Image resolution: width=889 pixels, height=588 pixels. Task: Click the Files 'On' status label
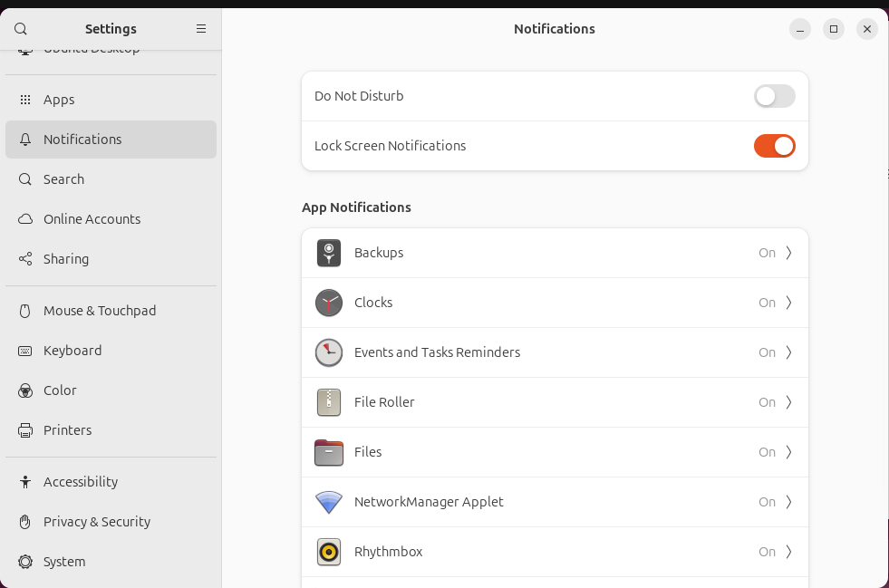(x=767, y=452)
